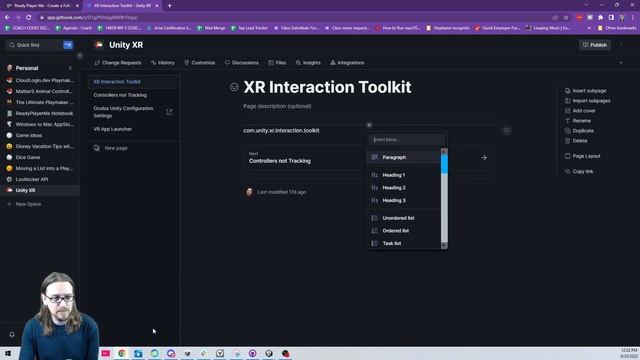This screenshot has width=640, height=360.
Task: Click the Quick find search box
Action: (40, 45)
